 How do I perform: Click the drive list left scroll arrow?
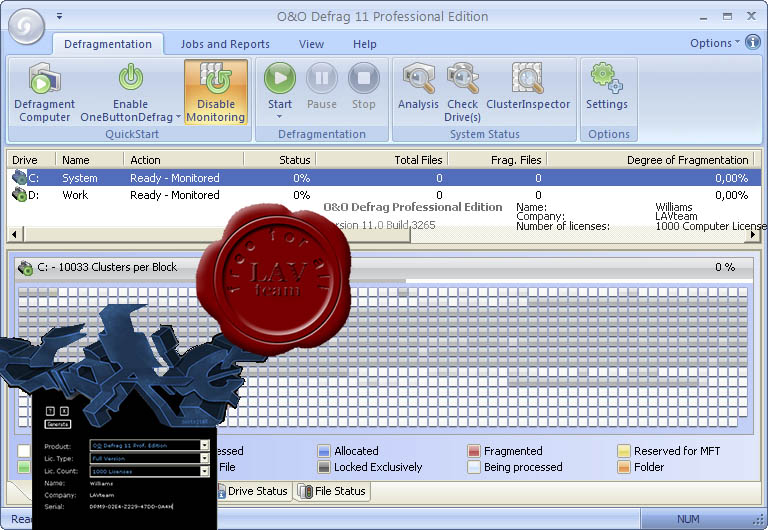click(x=14, y=234)
